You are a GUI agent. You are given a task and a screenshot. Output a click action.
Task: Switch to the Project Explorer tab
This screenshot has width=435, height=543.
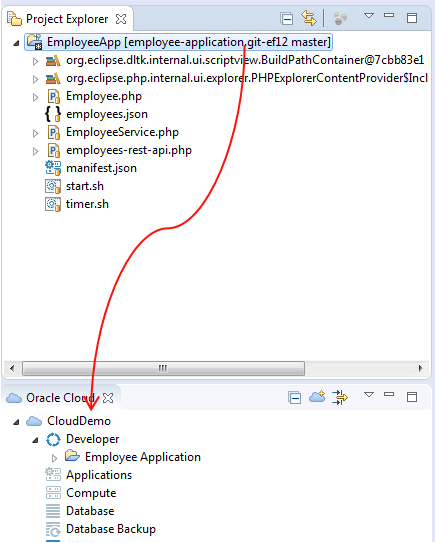point(67,19)
